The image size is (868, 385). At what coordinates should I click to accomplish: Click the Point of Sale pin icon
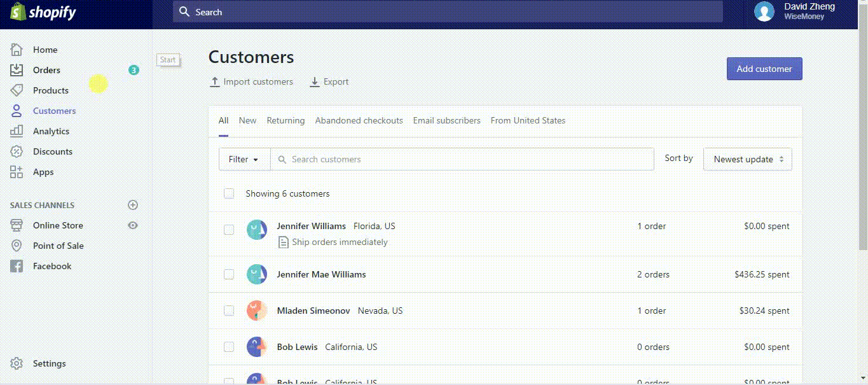tap(17, 246)
